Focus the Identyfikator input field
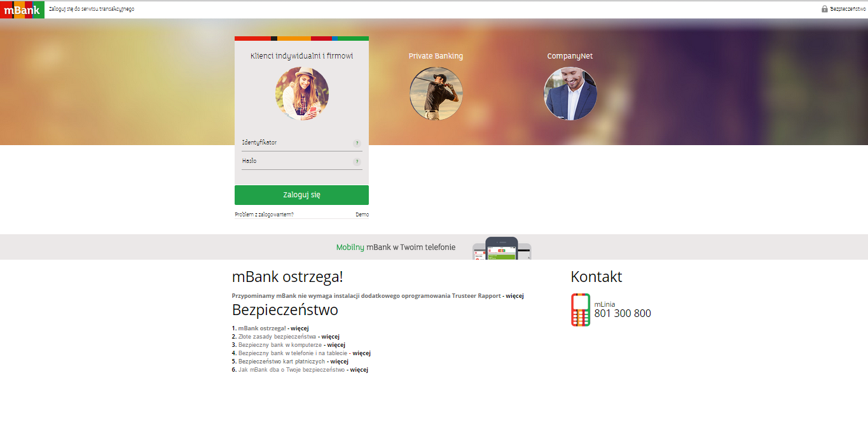The image size is (868, 422). click(301, 143)
